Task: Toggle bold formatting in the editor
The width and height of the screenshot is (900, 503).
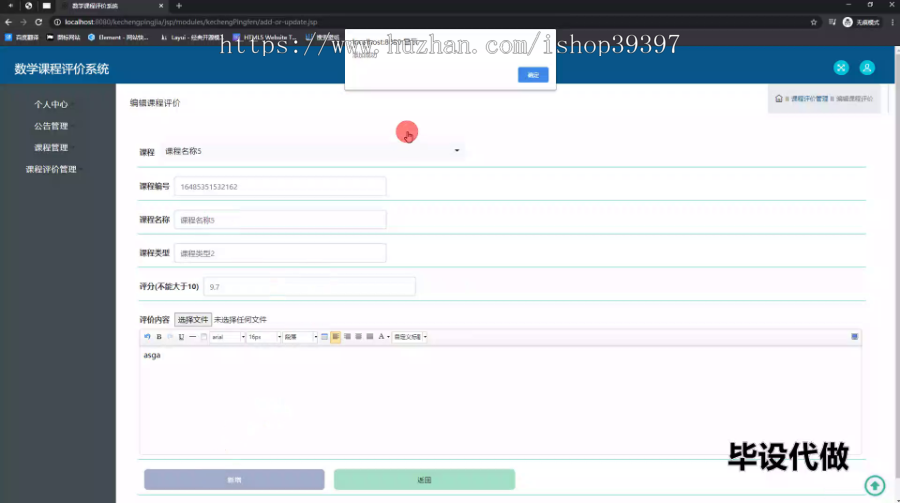Action: (159, 337)
